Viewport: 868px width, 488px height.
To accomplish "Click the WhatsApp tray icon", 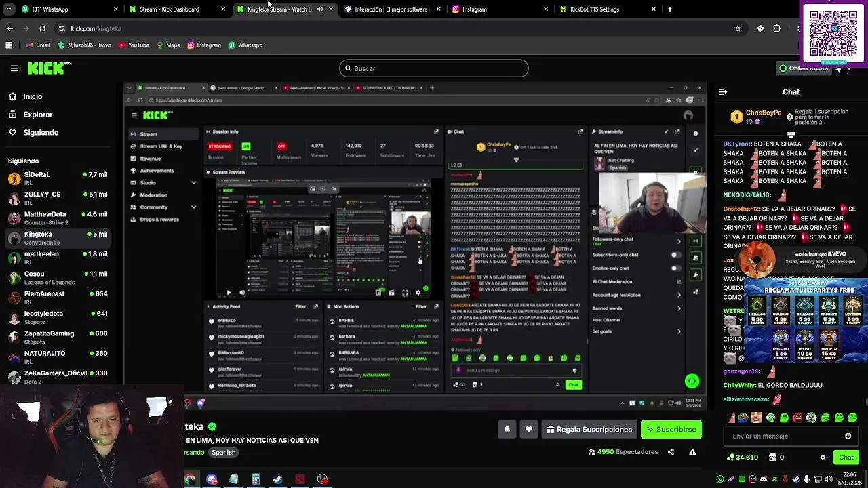I will (720, 479).
